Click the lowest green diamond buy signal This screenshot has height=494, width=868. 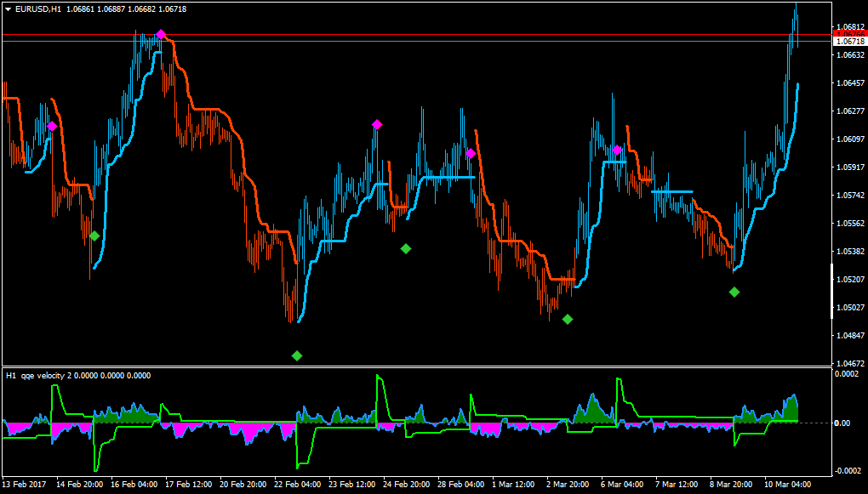(x=297, y=355)
